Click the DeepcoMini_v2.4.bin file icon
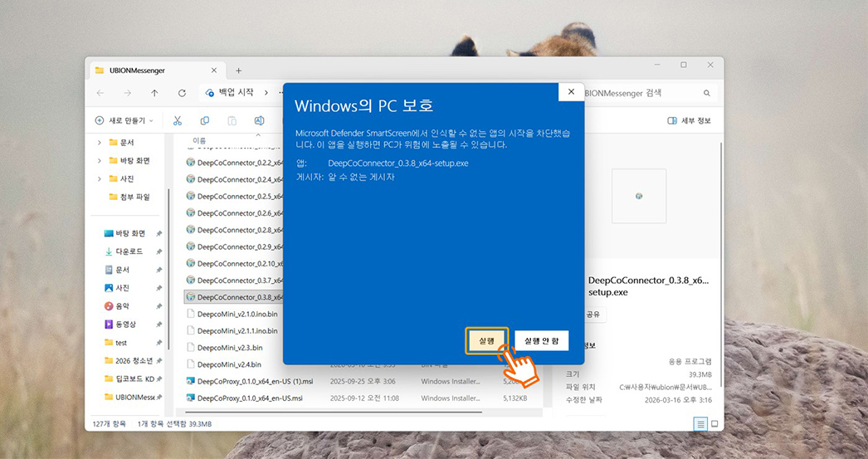868x459 pixels. pos(190,364)
